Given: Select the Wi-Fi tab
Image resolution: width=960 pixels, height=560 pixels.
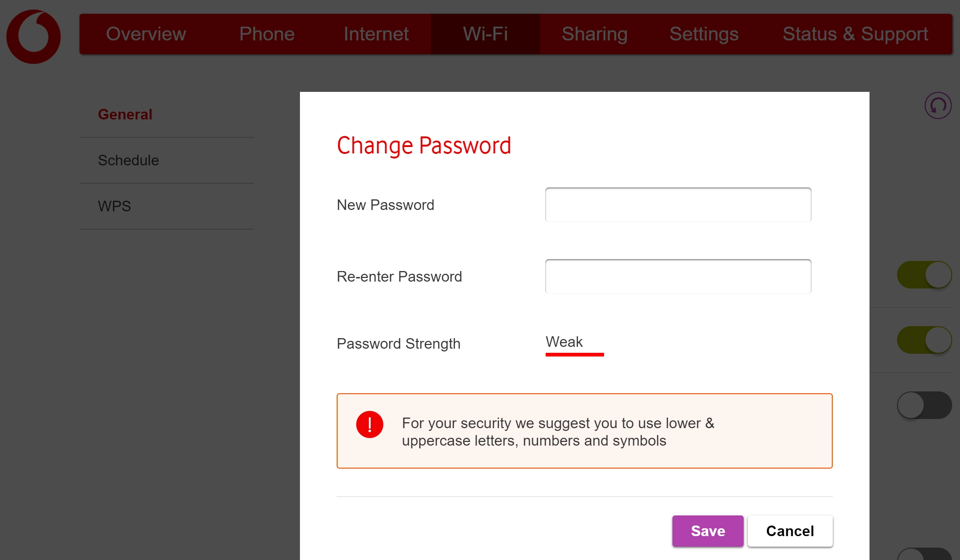Looking at the screenshot, I should 486,34.
